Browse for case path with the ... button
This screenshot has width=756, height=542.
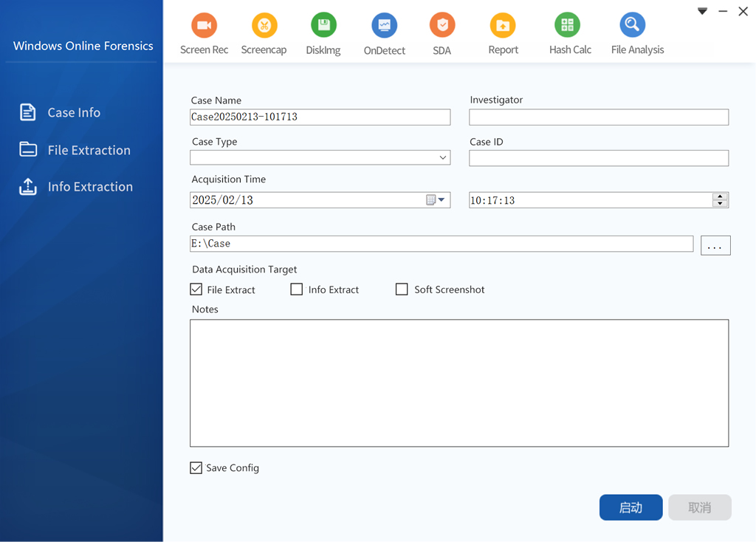(715, 245)
